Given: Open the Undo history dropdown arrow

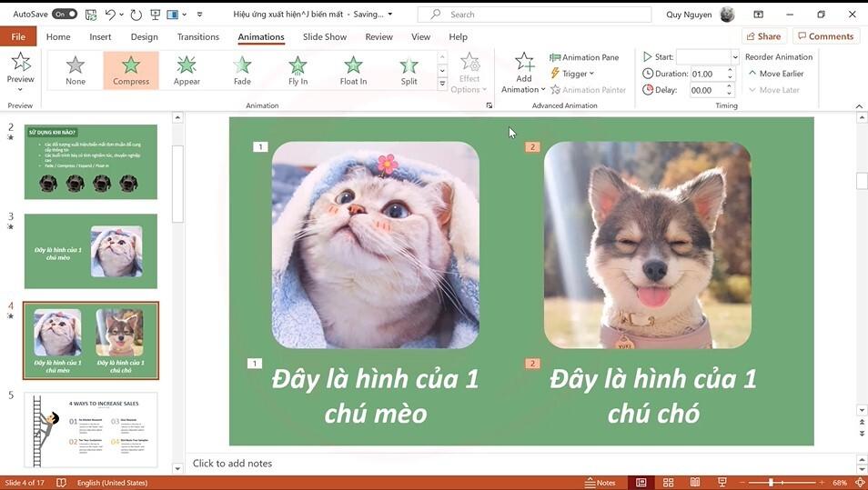Looking at the screenshot, I should click(x=121, y=15).
